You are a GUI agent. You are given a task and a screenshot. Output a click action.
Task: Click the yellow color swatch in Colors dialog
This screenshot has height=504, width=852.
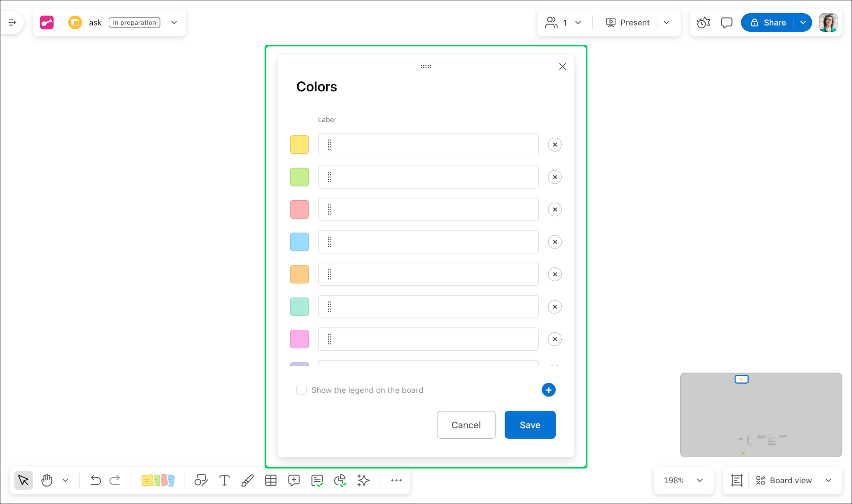pos(299,144)
